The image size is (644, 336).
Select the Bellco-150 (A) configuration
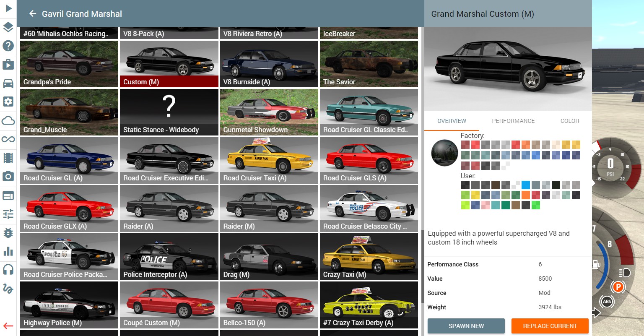click(269, 305)
